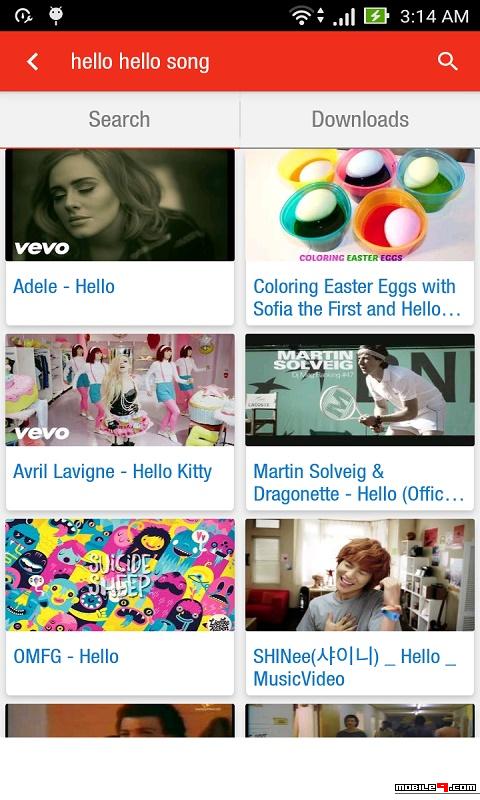Open Martin Solveig & Dragonette - Hello title
Image resolution: width=480 pixels, height=800 pixels.
point(359,483)
